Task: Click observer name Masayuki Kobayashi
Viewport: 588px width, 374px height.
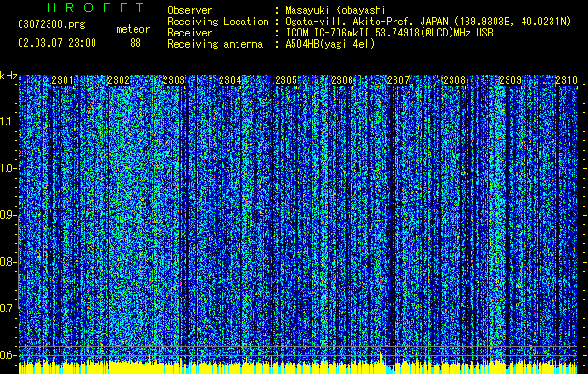Action: (x=336, y=10)
